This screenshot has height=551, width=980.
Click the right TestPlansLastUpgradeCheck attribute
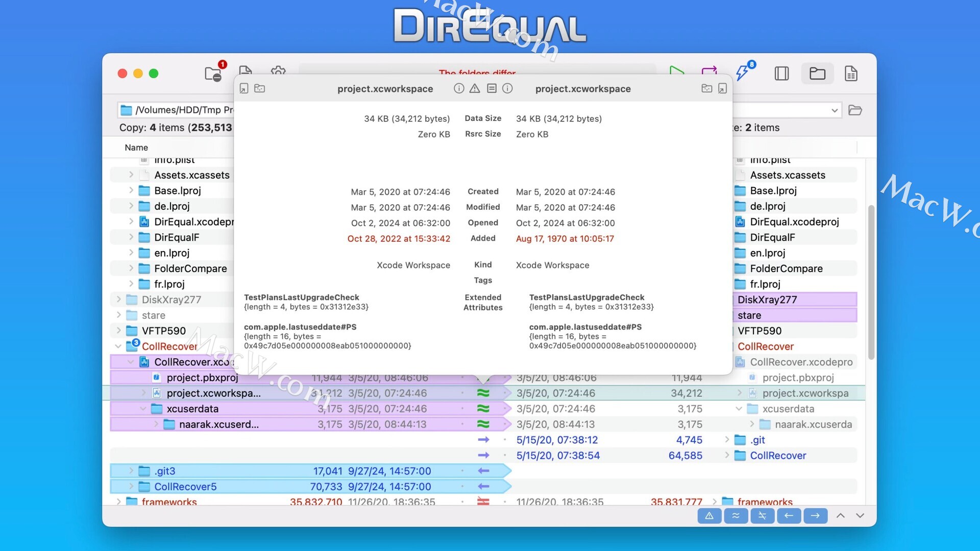click(586, 297)
